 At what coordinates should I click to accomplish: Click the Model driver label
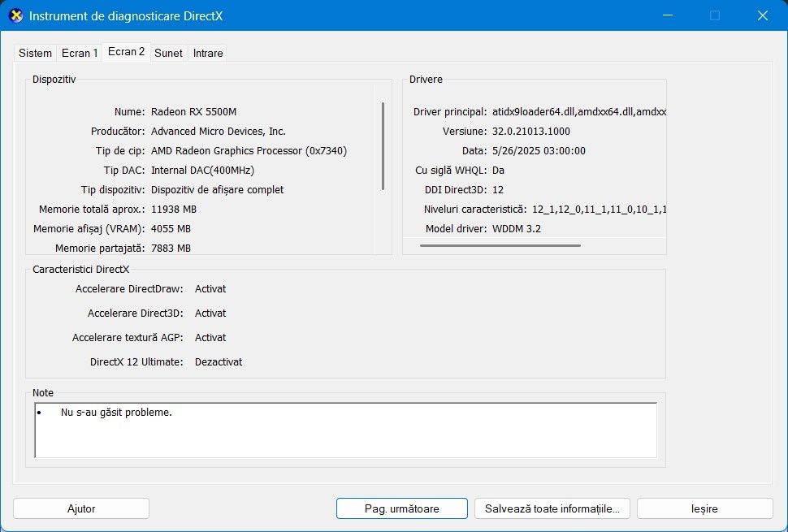[456, 228]
